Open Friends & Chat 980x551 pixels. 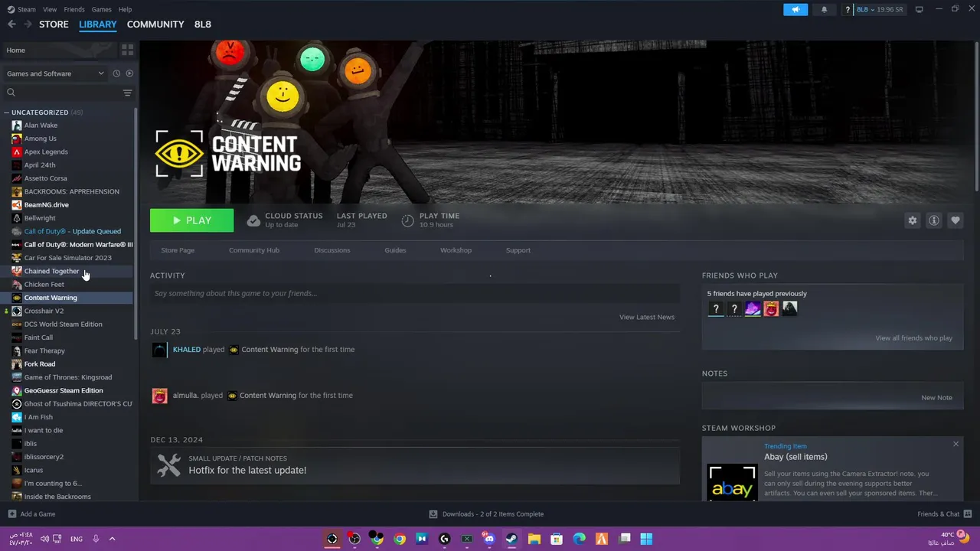pos(945,514)
